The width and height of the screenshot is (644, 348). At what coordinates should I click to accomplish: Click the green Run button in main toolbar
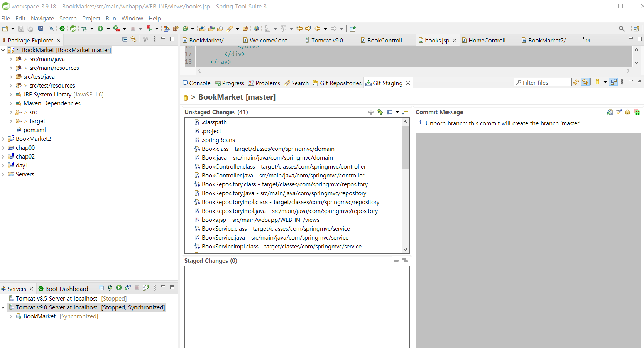[x=100, y=29]
